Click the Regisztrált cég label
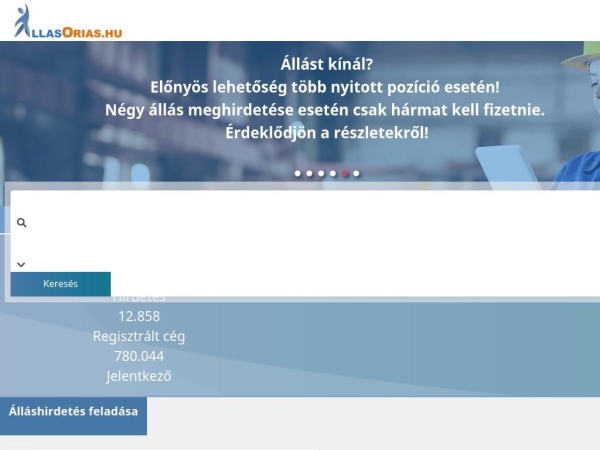Image resolution: width=600 pixels, height=450 pixels. coord(139,336)
